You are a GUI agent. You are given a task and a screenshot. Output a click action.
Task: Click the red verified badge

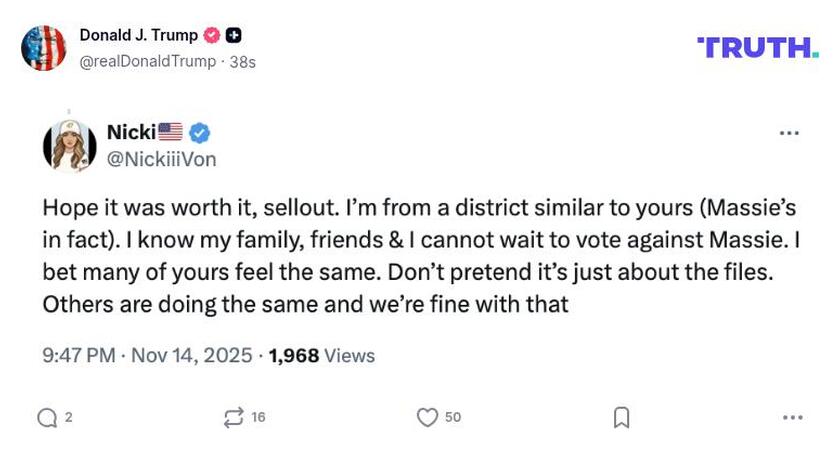pos(212,36)
